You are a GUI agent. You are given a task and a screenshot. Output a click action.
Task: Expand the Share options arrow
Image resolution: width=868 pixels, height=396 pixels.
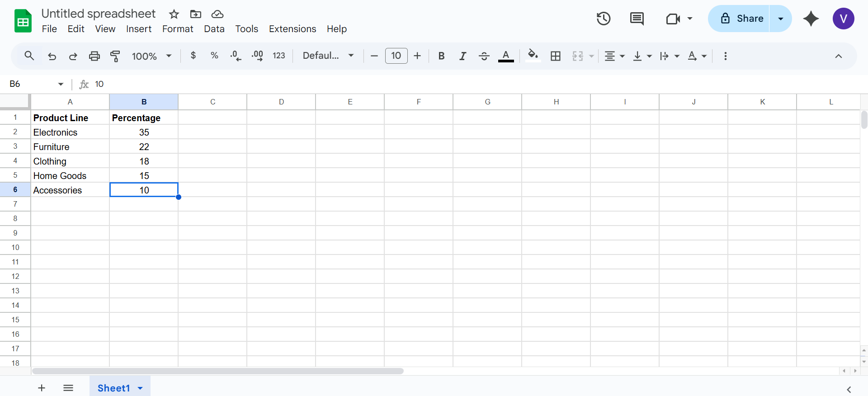click(781, 19)
